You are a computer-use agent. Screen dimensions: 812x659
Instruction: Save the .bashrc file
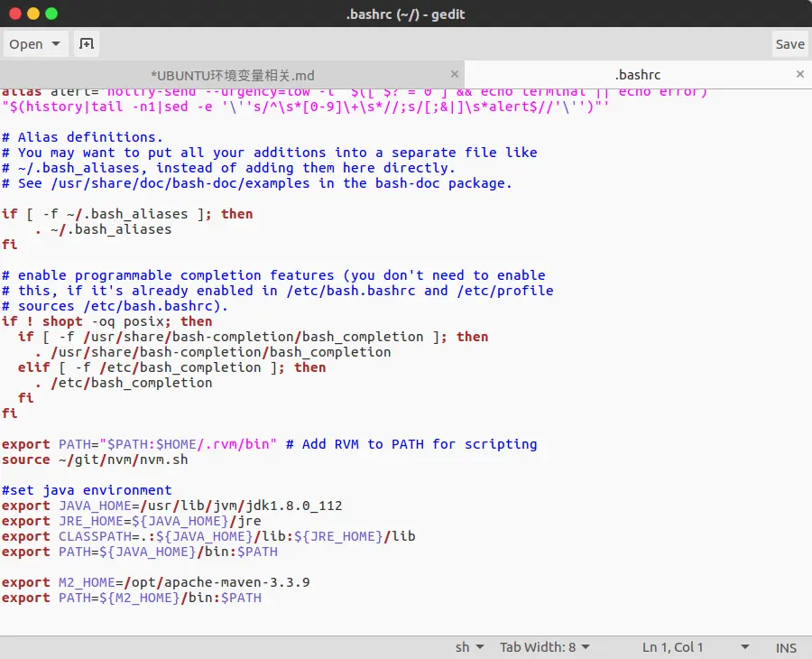point(789,44)
